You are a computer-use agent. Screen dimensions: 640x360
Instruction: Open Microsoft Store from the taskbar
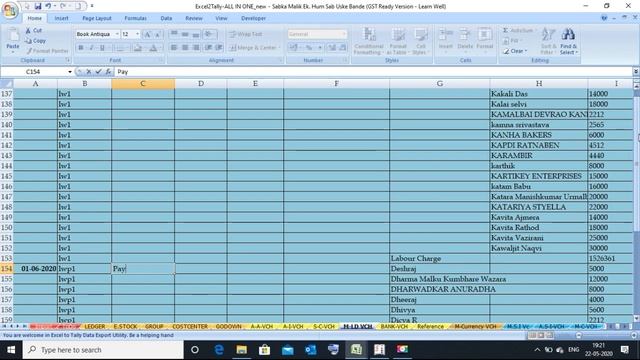(x=264, y=349)
